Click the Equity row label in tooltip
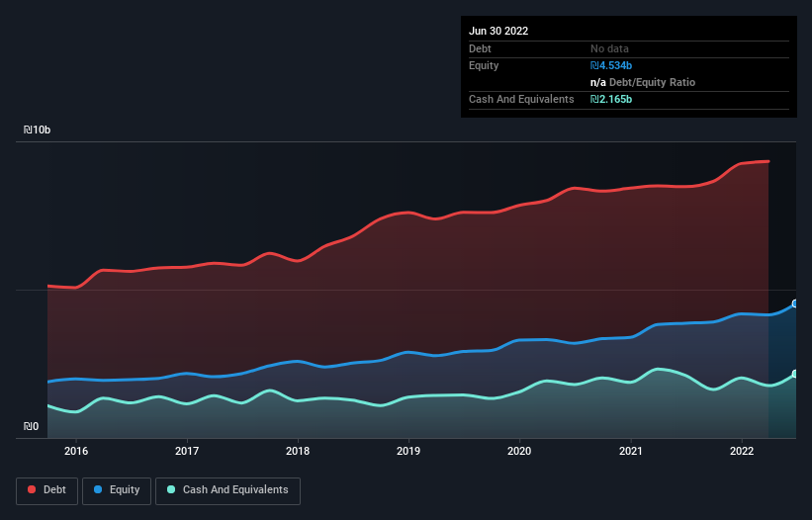The image size is (812, 520). pos(484,65)
